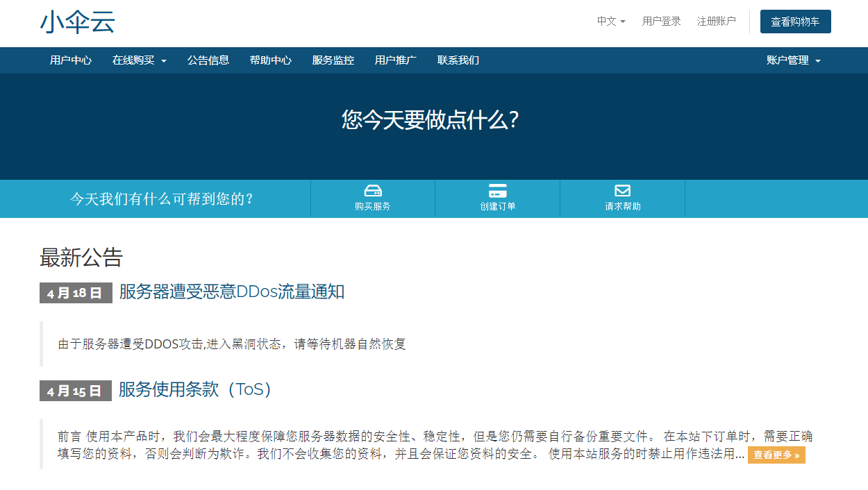Open the 用户中心 menu item
This screenshot has height=490, width=868.
pos(71,60)
